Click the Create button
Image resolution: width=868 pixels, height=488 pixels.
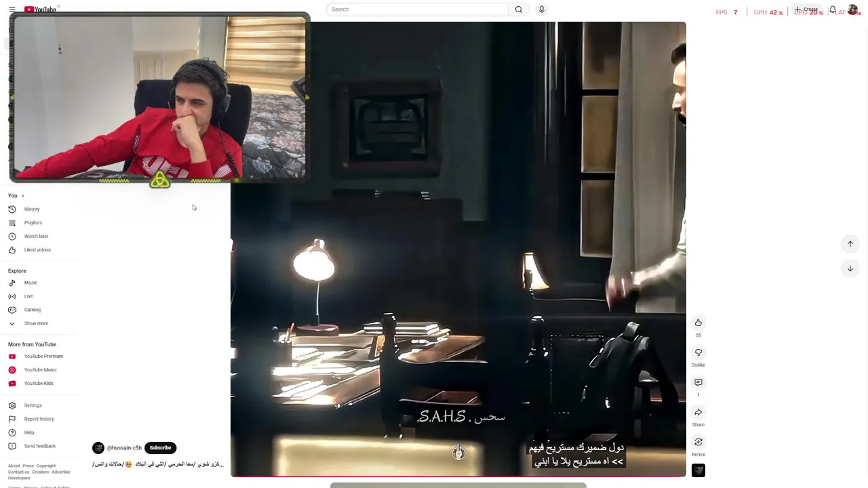[x=807, y=9]
